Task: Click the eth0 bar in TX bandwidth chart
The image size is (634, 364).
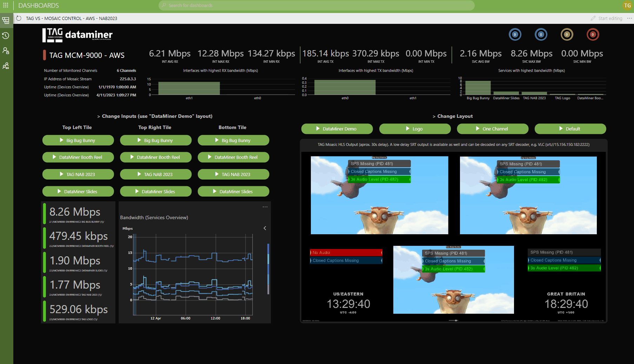Action: (345, 87)
